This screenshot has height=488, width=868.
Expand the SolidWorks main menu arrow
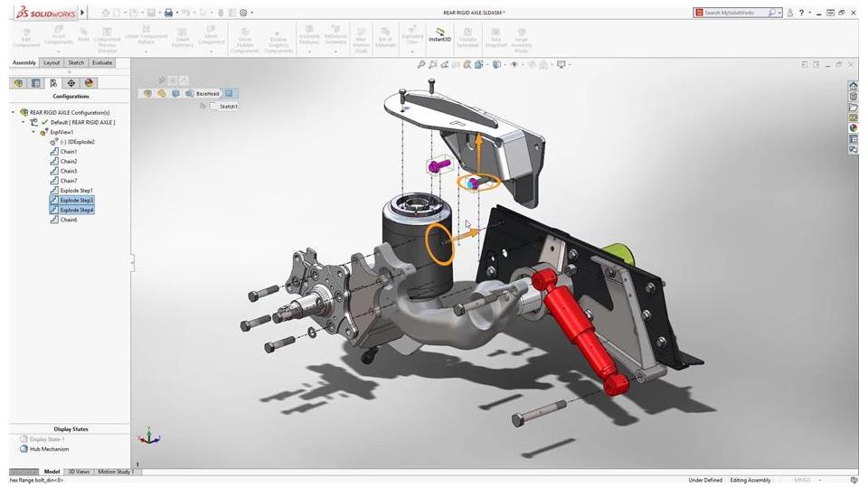coord(83,13)
